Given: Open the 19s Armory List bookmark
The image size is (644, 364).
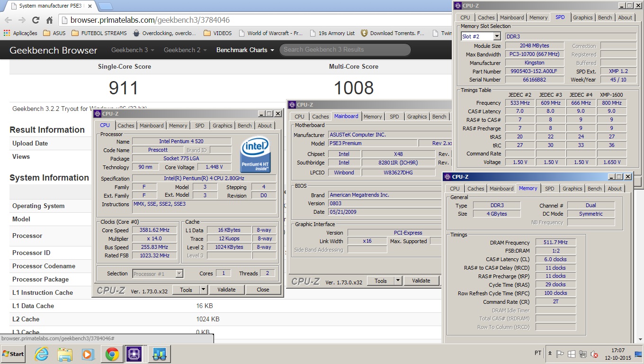Looking at the screenshot, I should [x=332, y=33].
